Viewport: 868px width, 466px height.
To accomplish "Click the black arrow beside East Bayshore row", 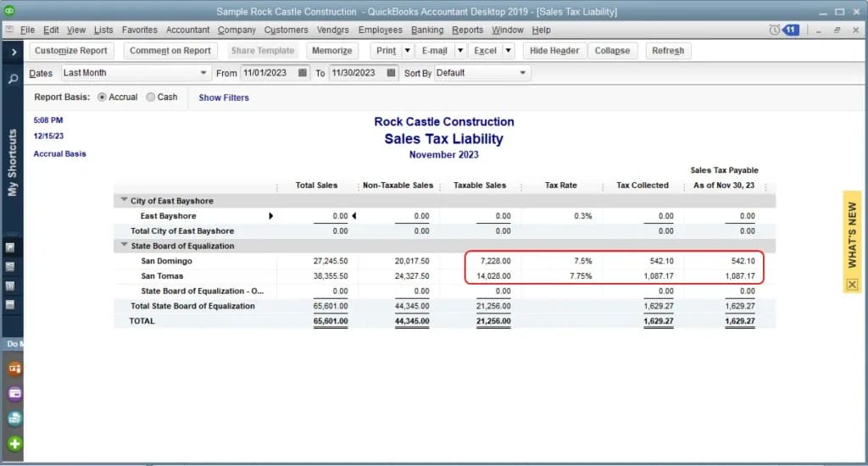I will [x=270, y=216].
